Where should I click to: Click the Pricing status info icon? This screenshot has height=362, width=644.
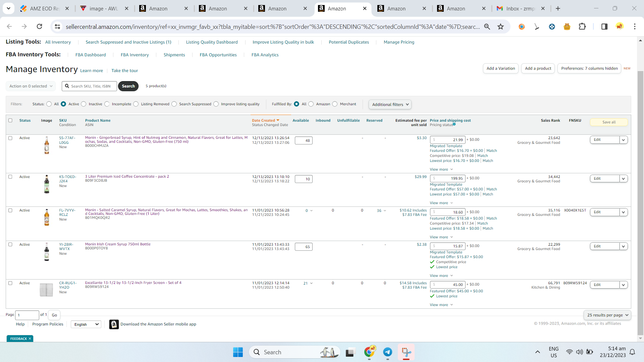click(x=454, y=124)
